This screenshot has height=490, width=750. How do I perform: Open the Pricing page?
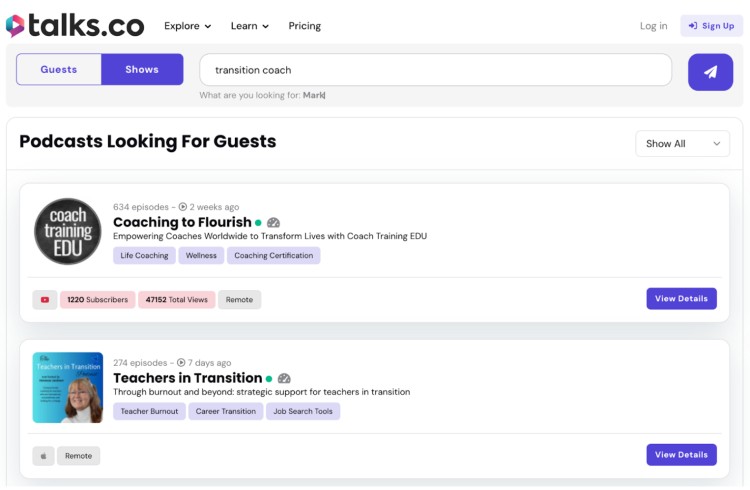tap(305, 26)
